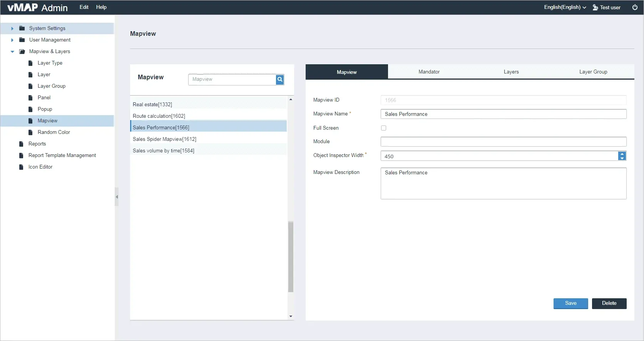
Task: Click the Object Inspector Width value field
Action: [x=500, y=156]
